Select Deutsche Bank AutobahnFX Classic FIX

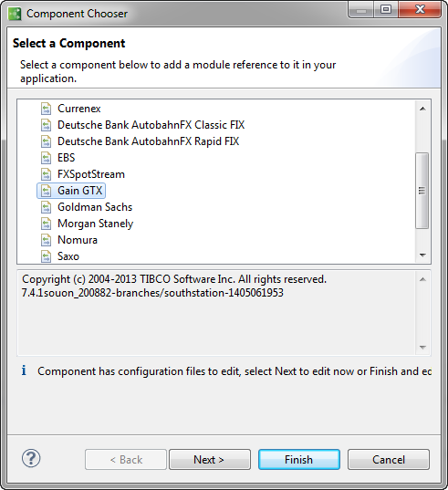point(151,125)
